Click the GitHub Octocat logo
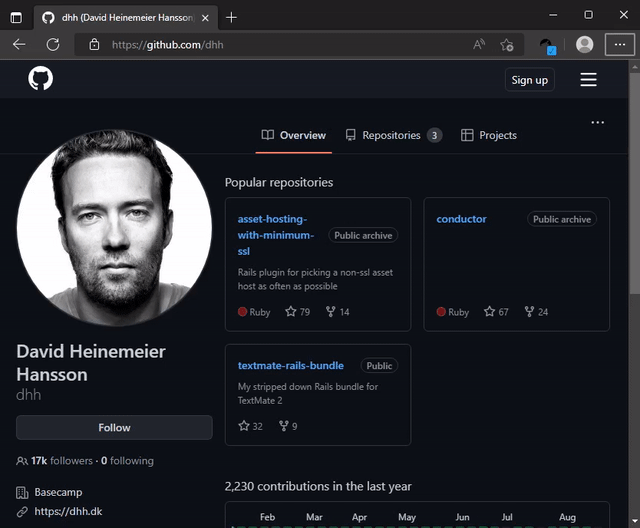Viewport: 640px width, 528px height. coord(40,79)
